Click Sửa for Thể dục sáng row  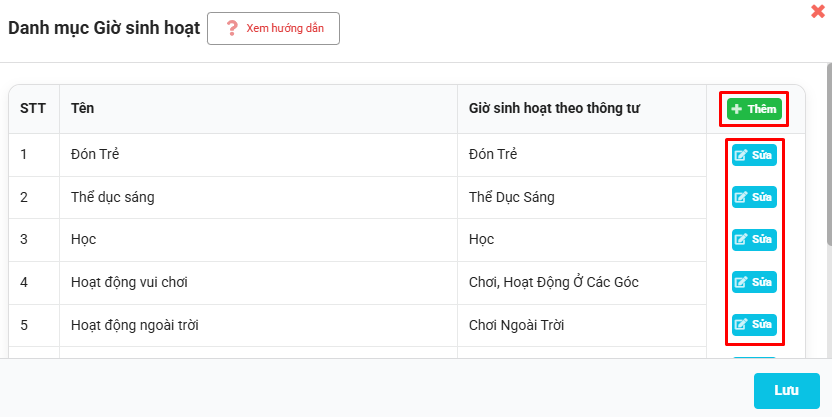coord(754,197)
